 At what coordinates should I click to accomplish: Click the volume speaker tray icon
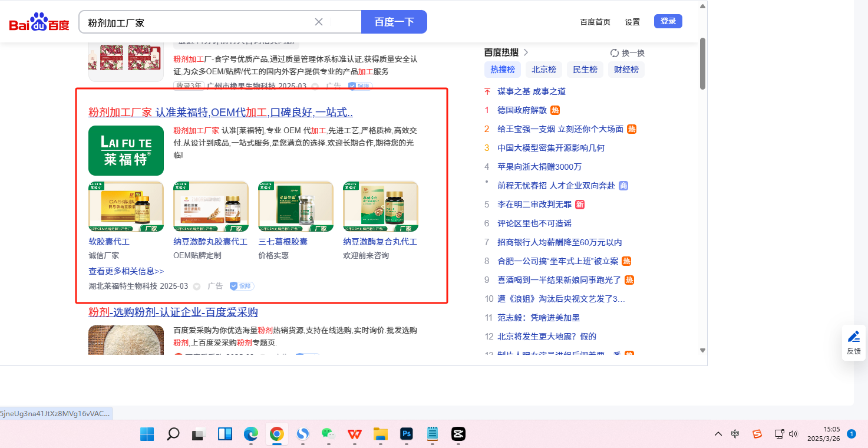pos(793,434)
